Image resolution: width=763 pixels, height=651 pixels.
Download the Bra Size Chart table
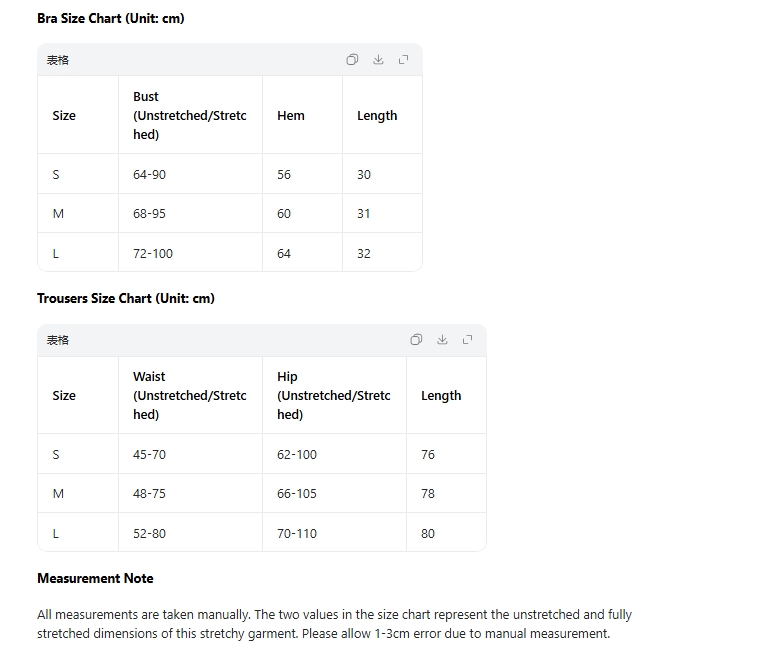click(x=378, y=60)
